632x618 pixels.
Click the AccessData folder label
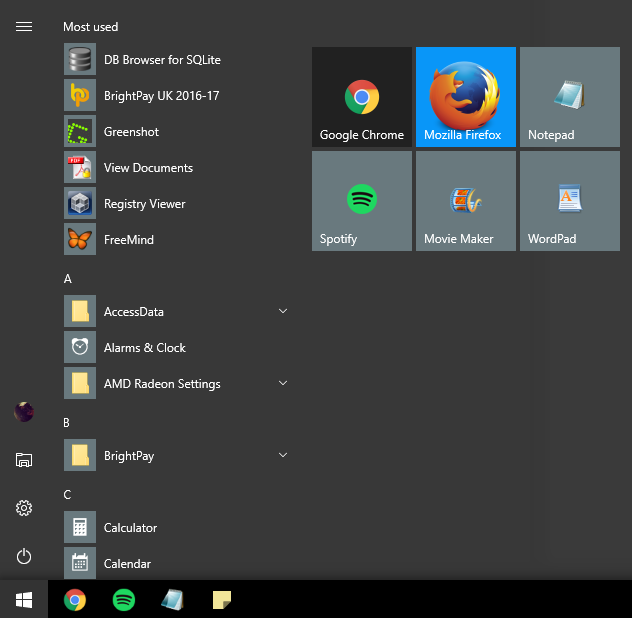coord(134,312)
